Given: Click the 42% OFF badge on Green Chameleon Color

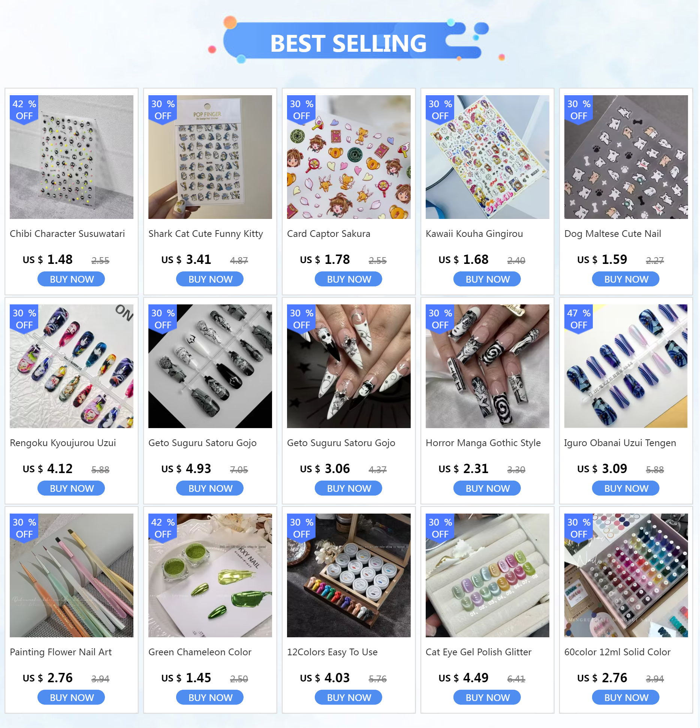Looking at the screenshot, I should click(163, 528).
